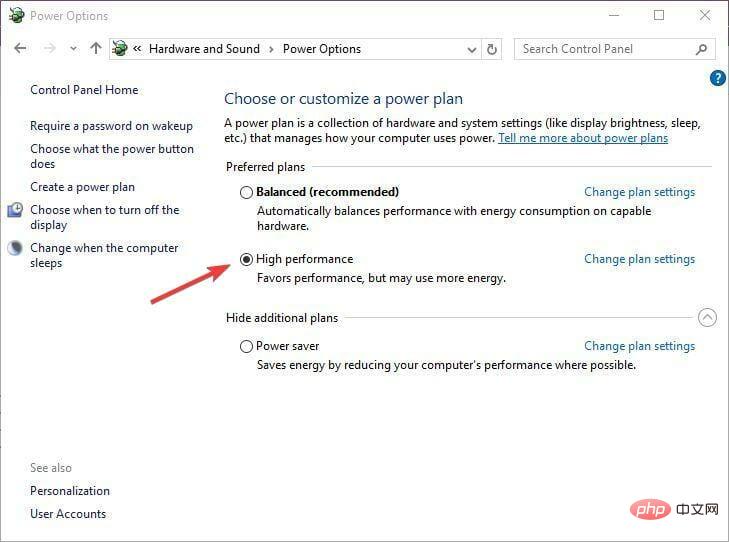Click the moon icon beside computer sleeps link

pos(15,248)
